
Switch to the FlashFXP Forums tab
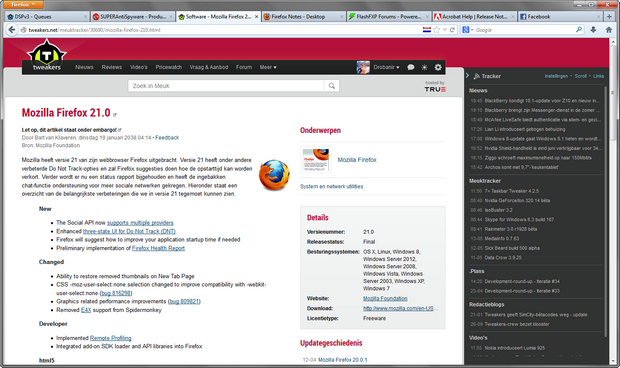(x=389, y=17)
